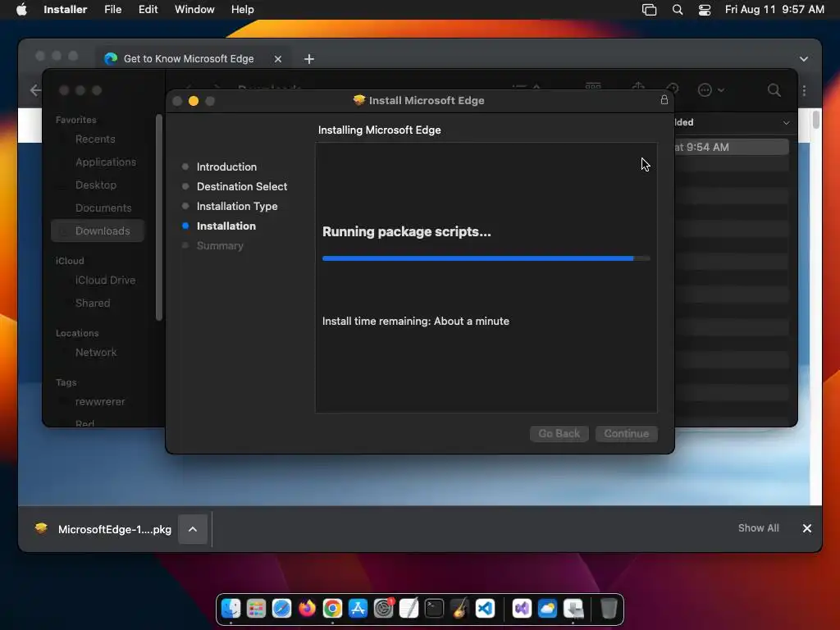Open System Settings from the Dock
Viewport: 840px width, 630px height.
point(384,609)
